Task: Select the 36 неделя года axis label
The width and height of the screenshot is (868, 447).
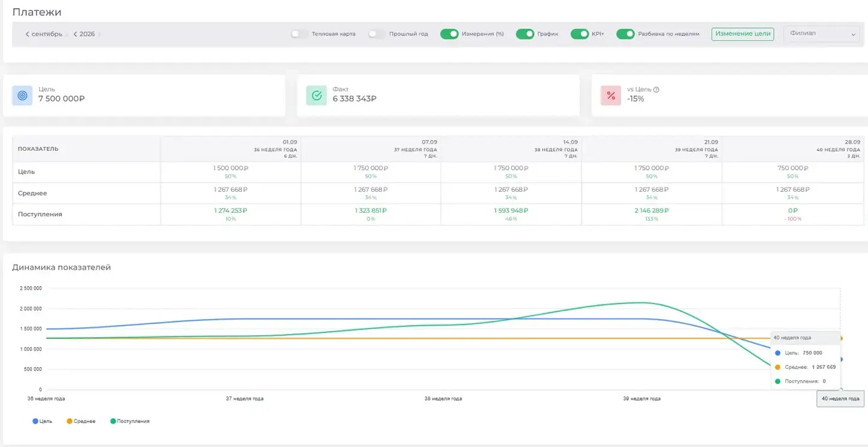Action: point(46,398)
